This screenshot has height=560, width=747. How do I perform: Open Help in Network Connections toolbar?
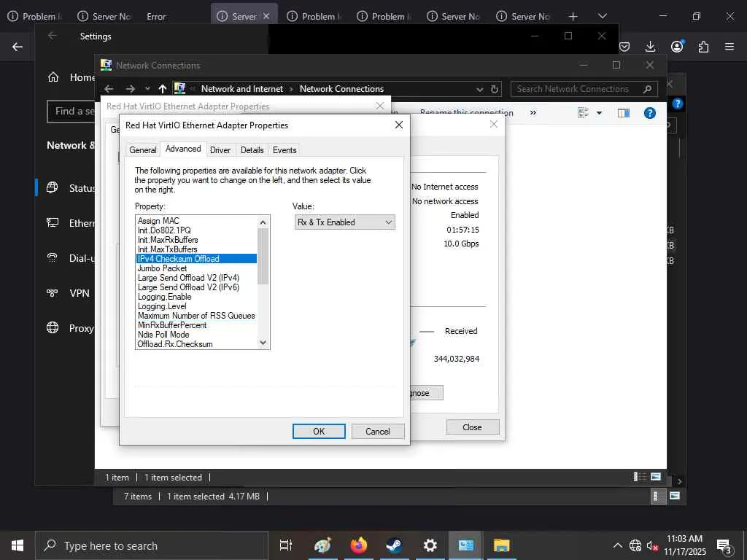pos(650,113)
